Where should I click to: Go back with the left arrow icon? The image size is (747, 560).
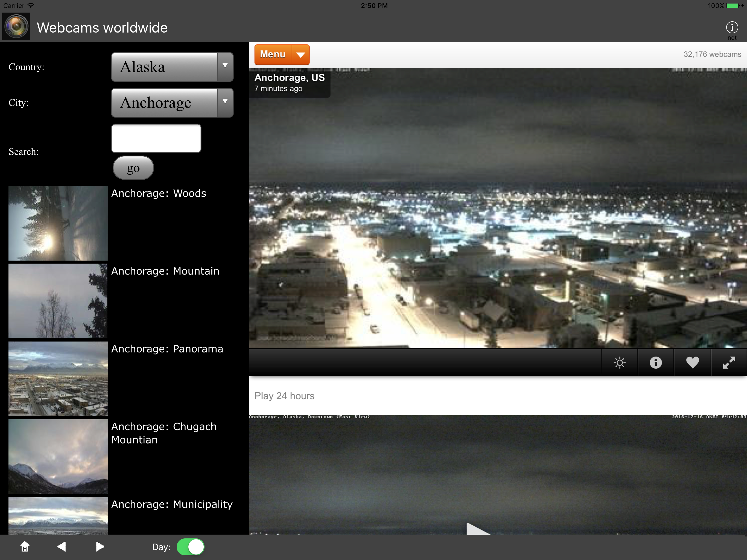coord(62,547)
